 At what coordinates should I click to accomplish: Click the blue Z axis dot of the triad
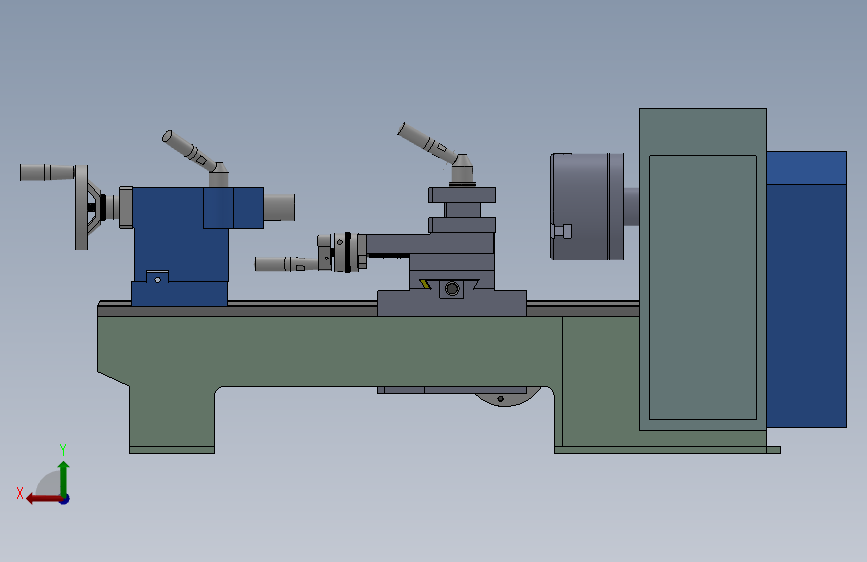(65, 499)
